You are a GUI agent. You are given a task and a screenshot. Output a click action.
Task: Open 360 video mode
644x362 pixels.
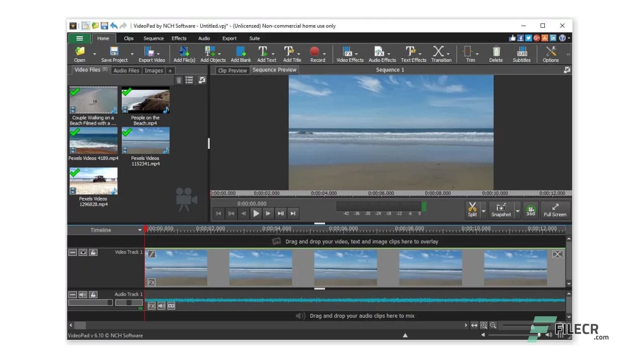530,210
